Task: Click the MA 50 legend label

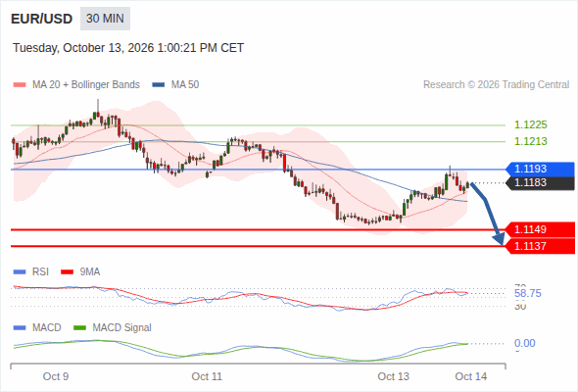Action: pyautogui.click(x=185, y=85)
